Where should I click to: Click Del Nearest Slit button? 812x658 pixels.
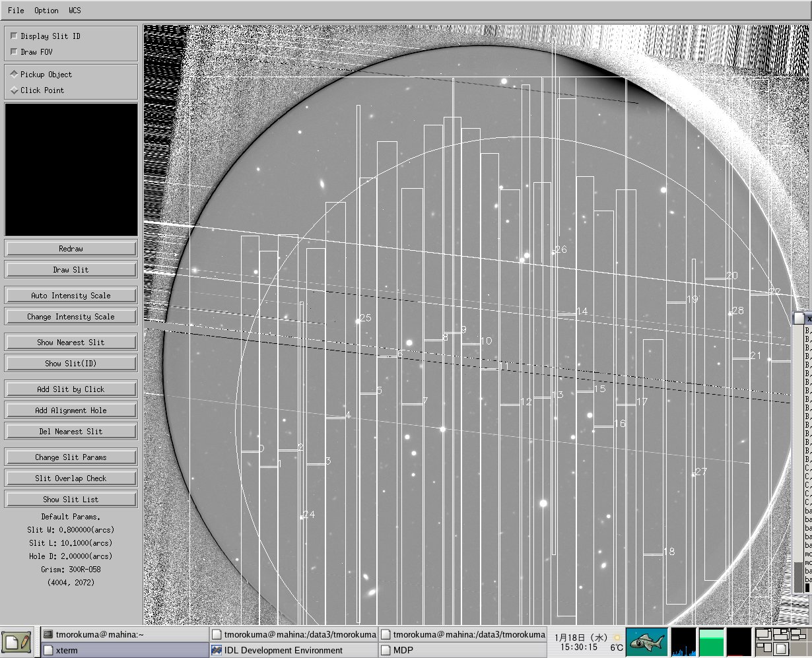point(71,432)
